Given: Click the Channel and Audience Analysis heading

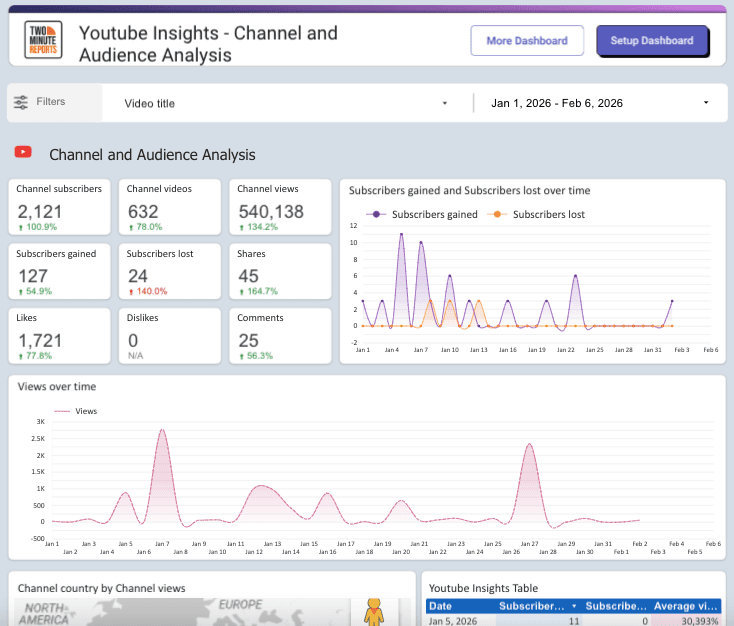Looking at the screenshot, I should (152, 155).
